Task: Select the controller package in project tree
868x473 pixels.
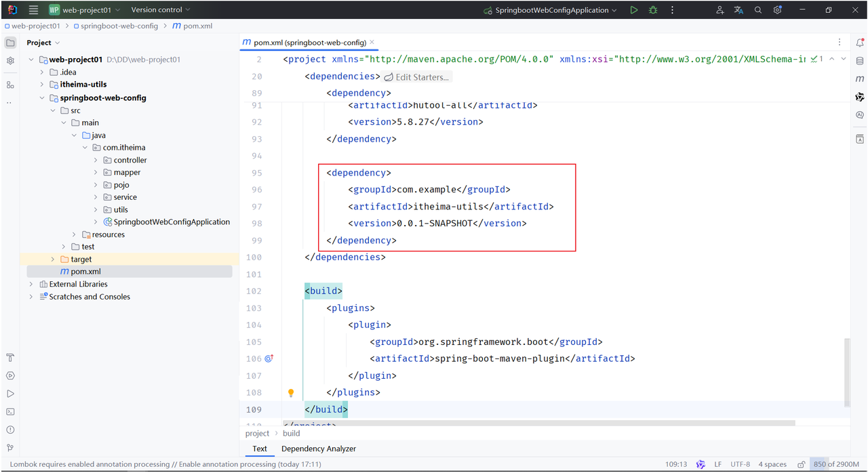Action: point(130,160)
